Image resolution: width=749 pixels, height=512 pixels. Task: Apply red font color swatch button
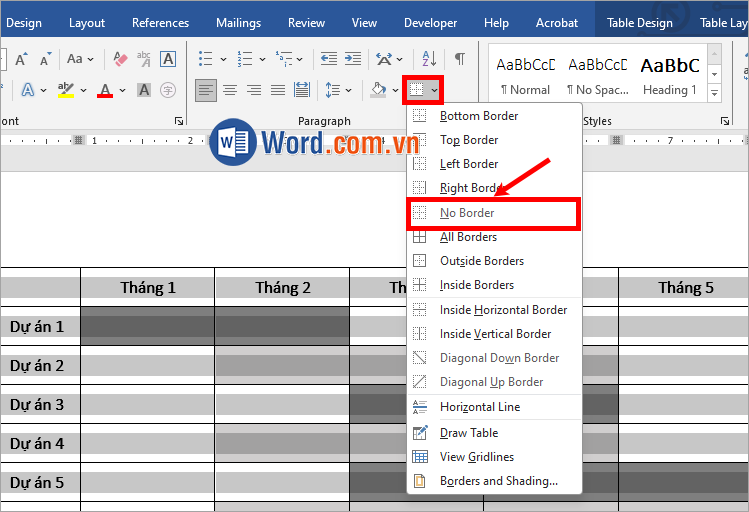point(105,90)
